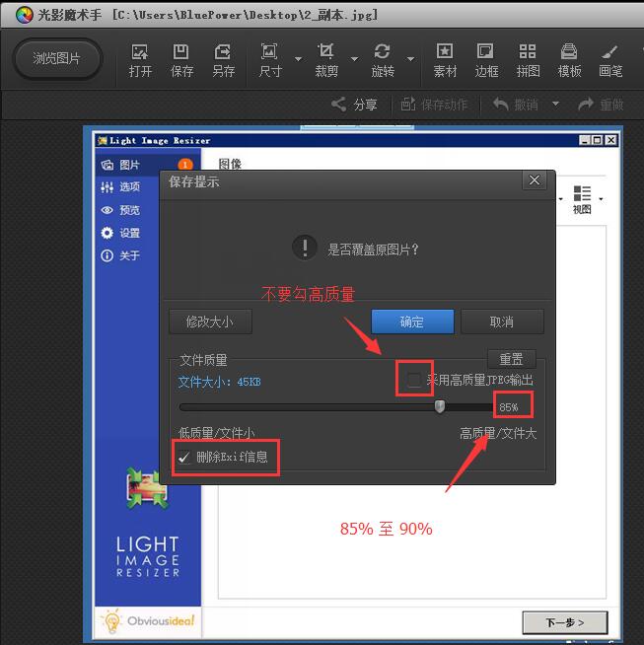Toggle 采用高质量JPEG输出 checkbox
The height and width of the screenshot is (645, 644).
(413, 380)
